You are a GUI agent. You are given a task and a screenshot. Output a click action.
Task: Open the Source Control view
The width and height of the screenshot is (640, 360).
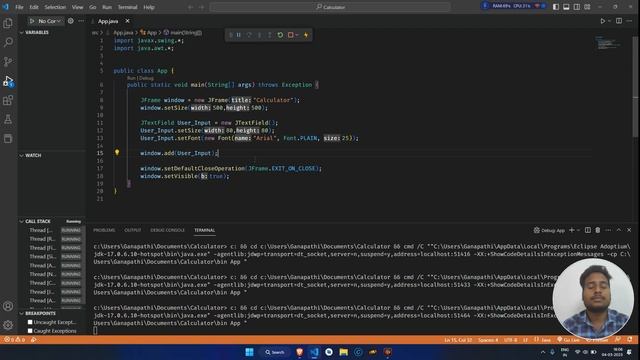pyautogui.click(x=8, y=62)
